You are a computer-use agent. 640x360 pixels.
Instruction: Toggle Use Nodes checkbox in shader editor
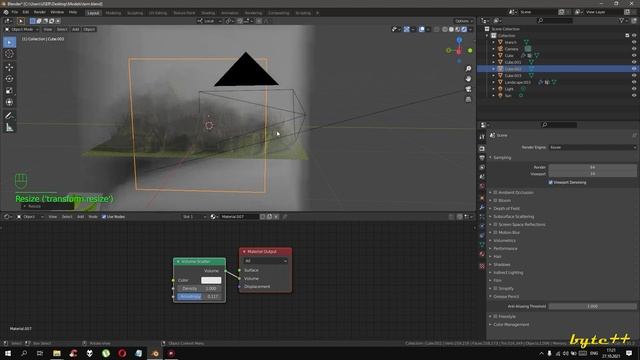pos(104,217)
